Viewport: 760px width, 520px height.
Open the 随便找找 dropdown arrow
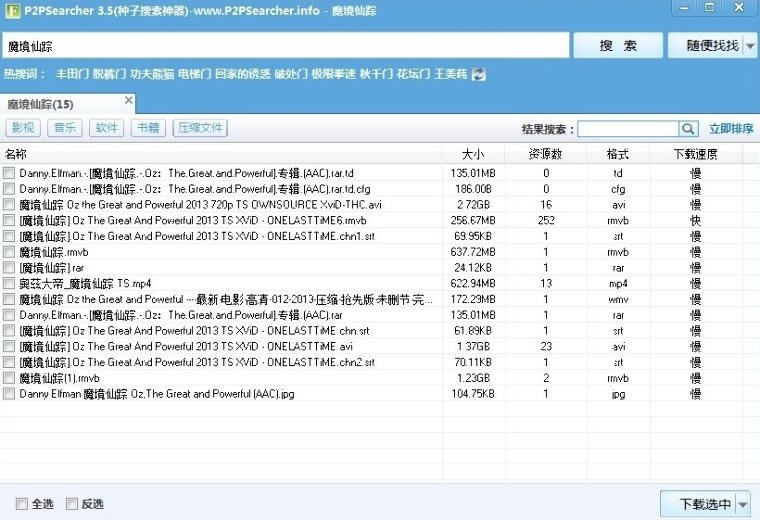pos(750,46)
